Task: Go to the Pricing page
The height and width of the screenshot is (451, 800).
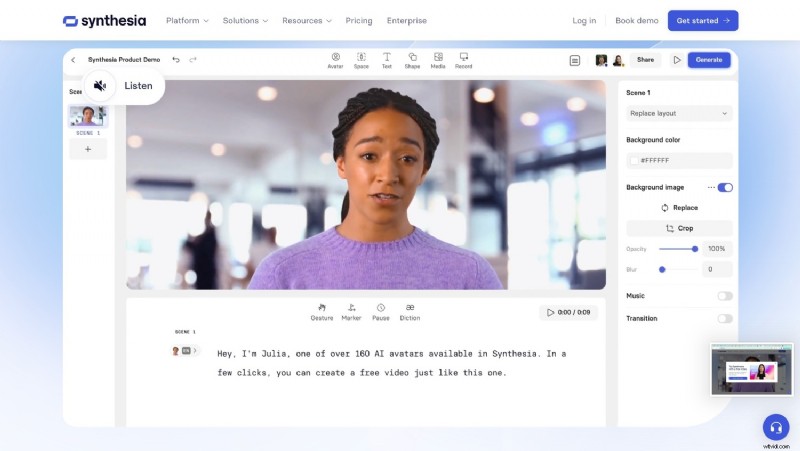Action: pos(359,21)
